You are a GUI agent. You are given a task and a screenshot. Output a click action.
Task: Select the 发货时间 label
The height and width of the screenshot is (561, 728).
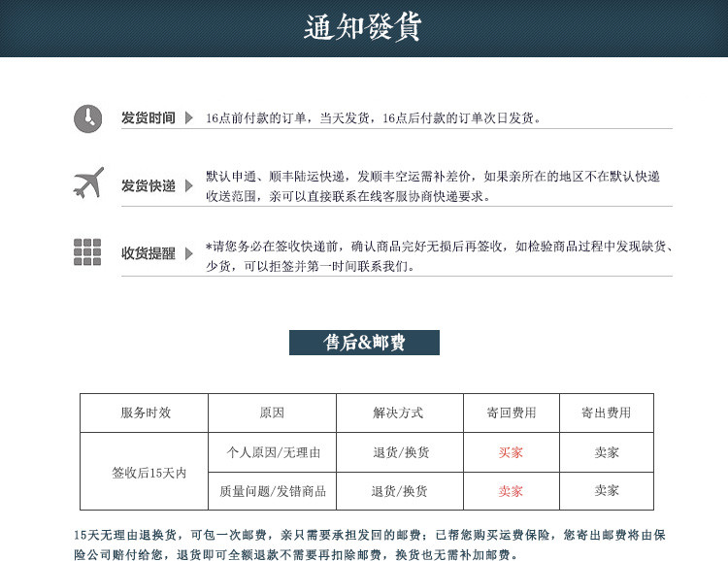(x=149, y=118)
